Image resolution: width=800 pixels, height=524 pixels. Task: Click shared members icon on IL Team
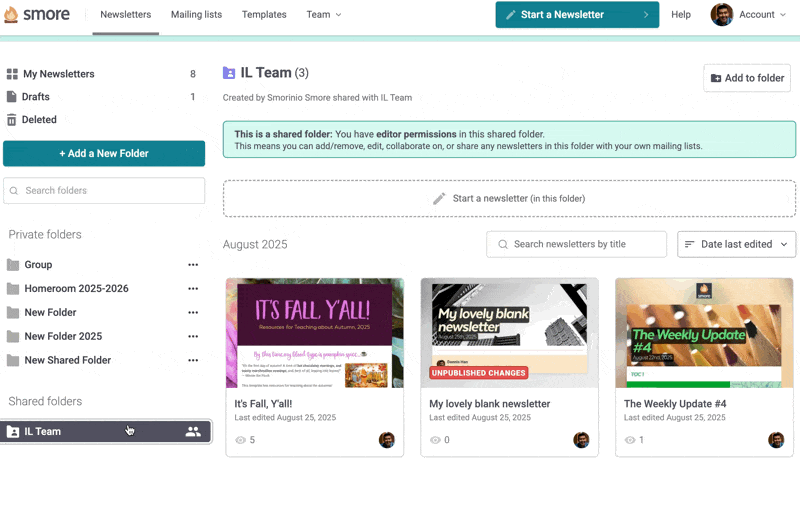point(193,432)
